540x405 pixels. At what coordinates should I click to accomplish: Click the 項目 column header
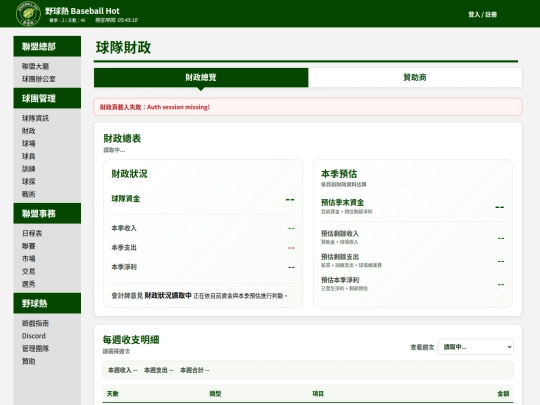tap(318, 394)
